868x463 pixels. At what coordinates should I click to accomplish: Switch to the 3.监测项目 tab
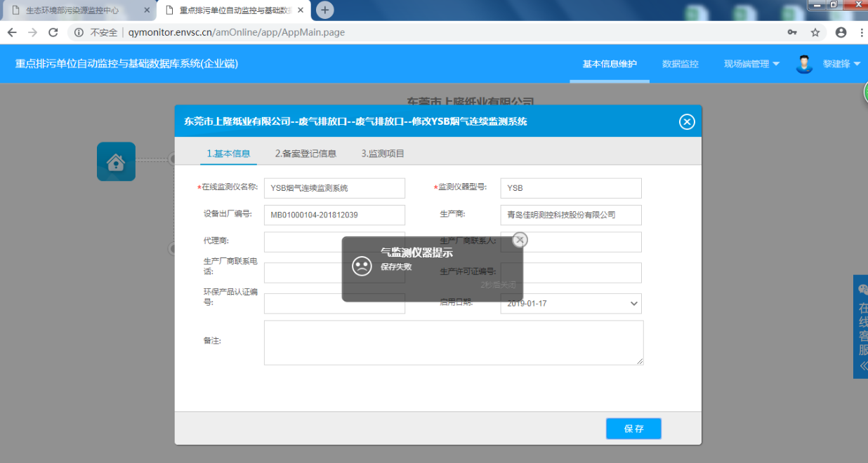point(383,154)
